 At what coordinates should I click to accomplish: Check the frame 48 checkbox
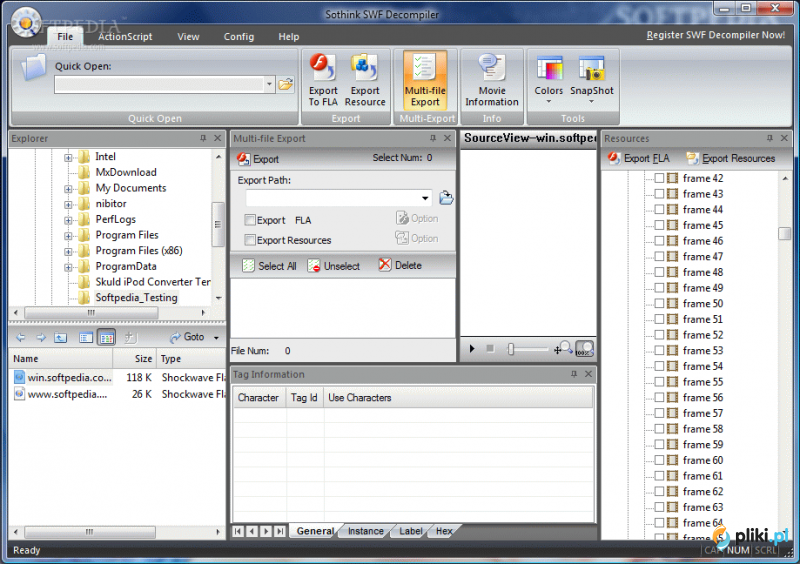pyautogui.click(x=659, y=272)
